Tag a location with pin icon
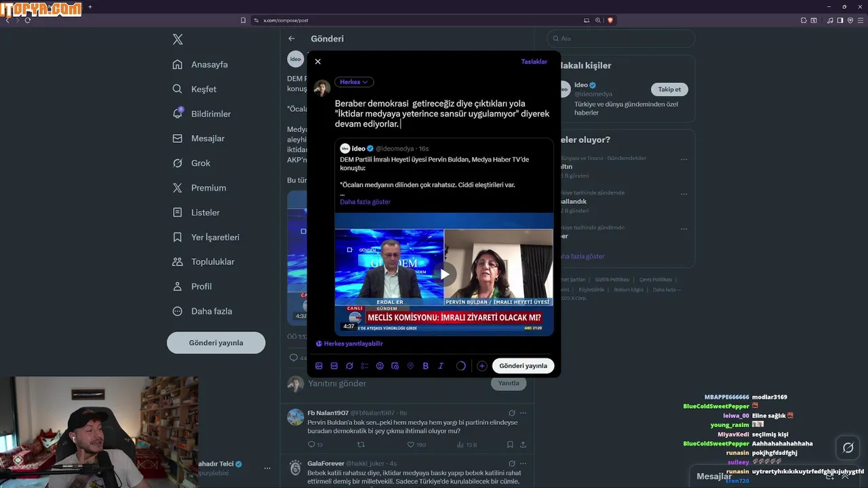The width and height of the screenshot is (868, 488). tap(410, 366)
